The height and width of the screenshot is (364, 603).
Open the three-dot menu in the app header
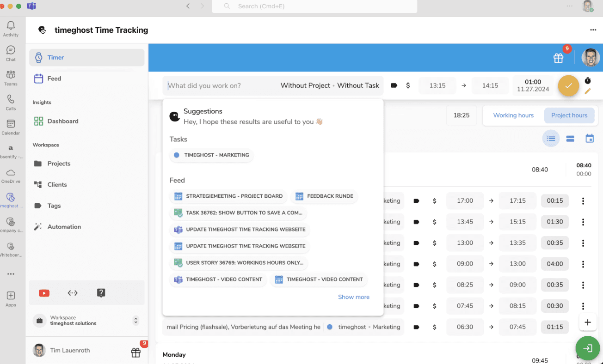(593, 30)
